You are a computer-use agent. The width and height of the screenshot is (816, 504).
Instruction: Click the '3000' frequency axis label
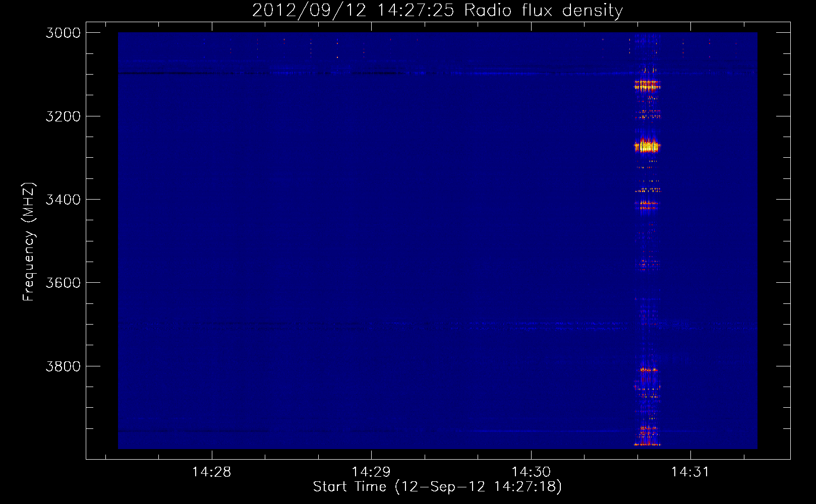(x=63, y=33)
